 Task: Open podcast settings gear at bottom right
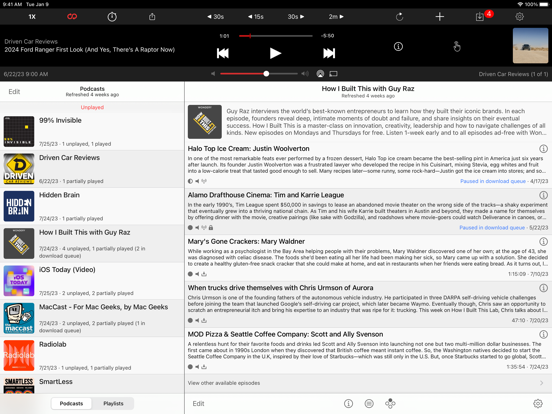pos(538,403)
